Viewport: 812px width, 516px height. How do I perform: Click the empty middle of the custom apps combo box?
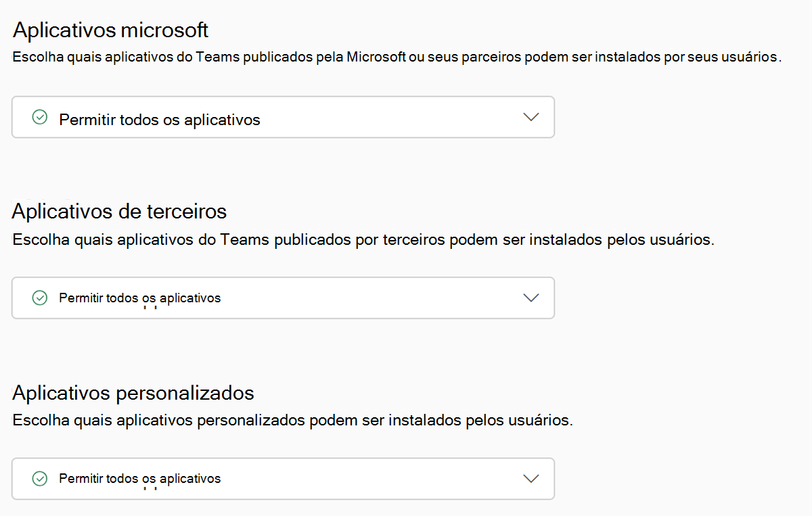pos(372,478)
